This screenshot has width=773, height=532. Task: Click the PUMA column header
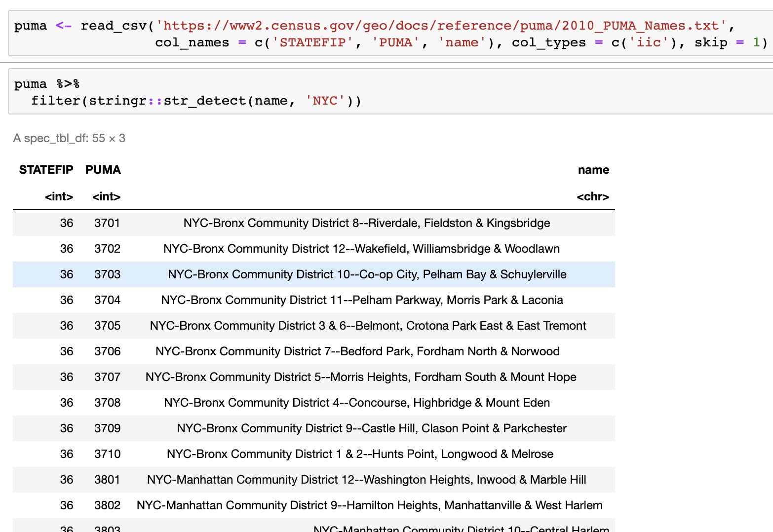point(103,170)
